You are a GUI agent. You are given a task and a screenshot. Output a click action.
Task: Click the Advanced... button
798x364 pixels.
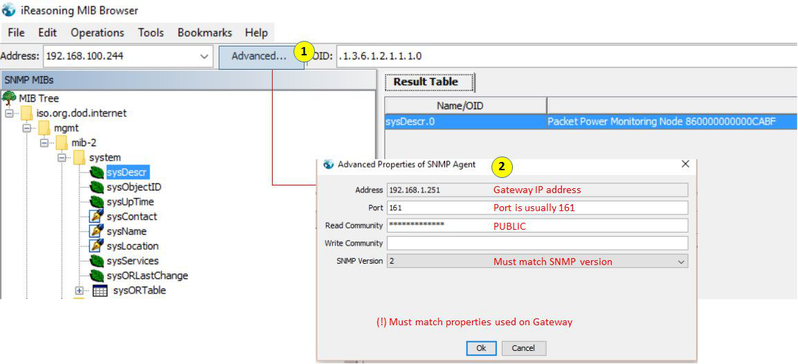click(259, 57)
